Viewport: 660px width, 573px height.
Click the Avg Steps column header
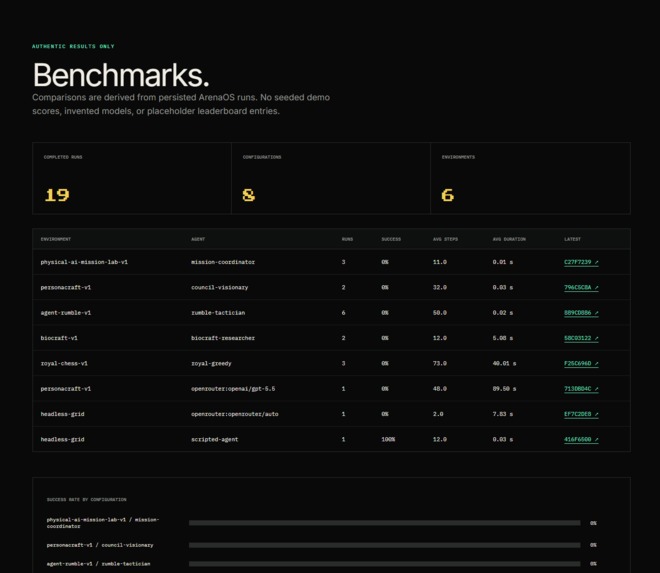coord(445,239)
